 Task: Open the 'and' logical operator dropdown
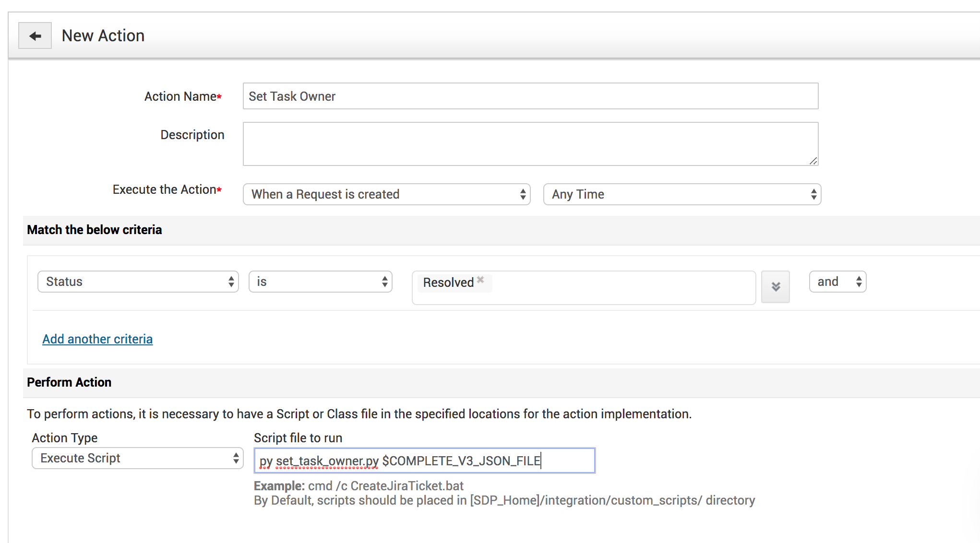(837, 282)
